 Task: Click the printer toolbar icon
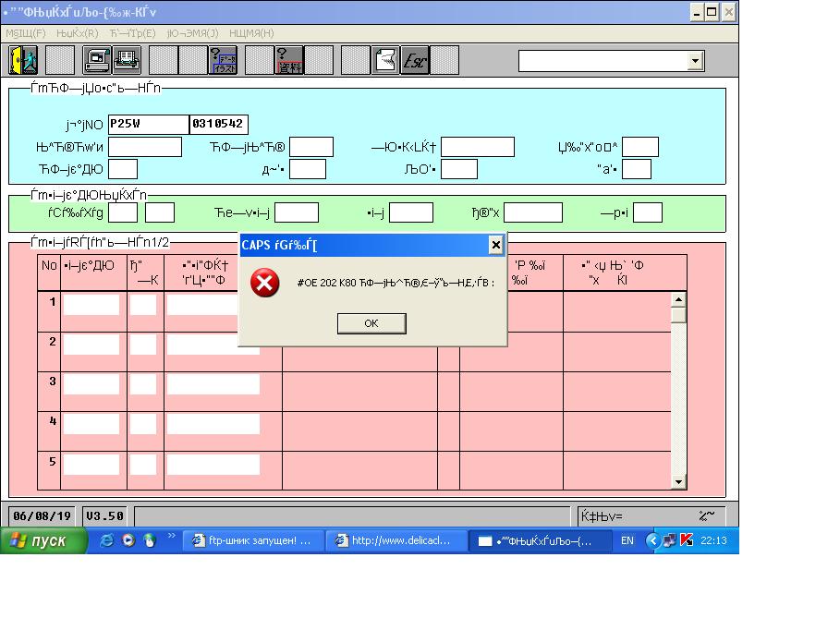pos(127,60)
